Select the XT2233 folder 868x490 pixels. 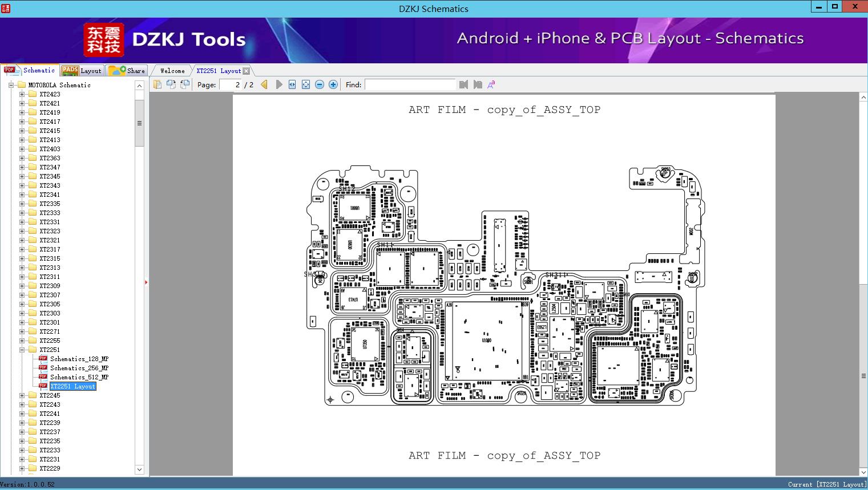50,450
